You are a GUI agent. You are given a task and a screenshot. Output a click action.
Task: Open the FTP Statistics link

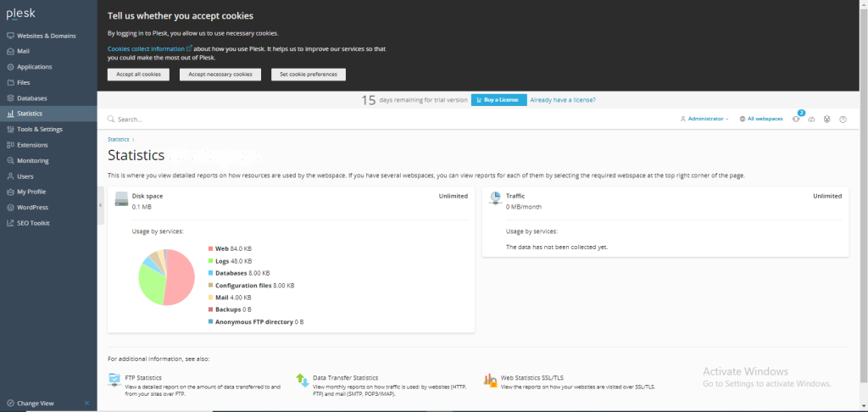[x=142, y=378]
